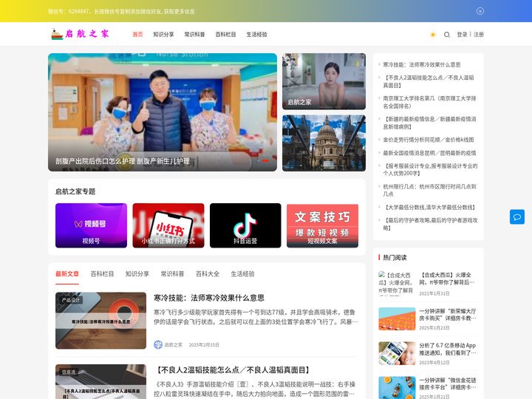
Task: Toggle the sun light/dark mode icon
Action: 432,35
